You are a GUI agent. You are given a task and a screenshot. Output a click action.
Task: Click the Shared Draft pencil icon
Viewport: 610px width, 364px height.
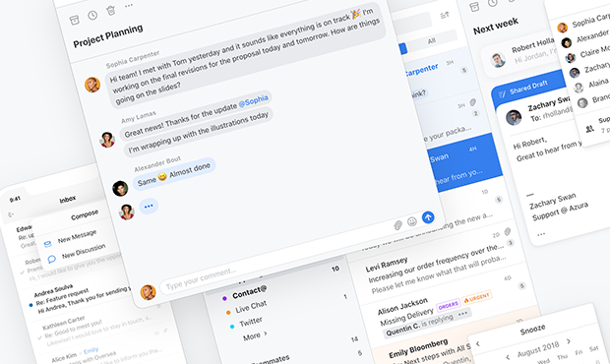(x=502, y=93)
